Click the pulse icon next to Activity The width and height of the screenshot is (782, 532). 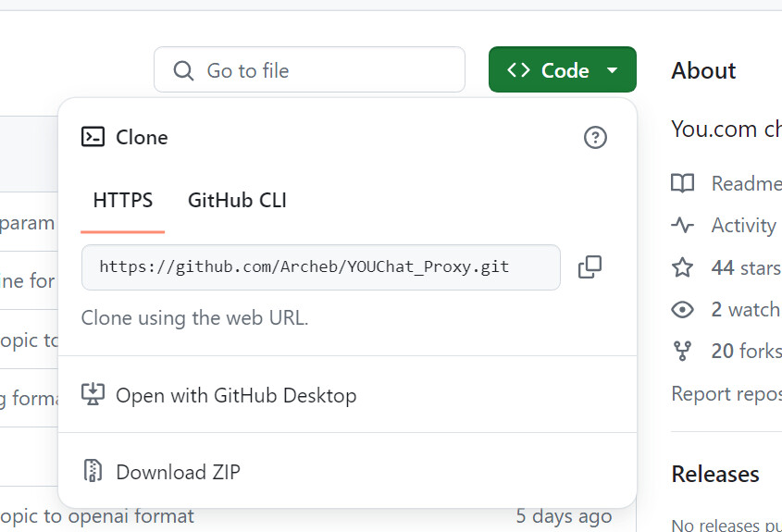682,225
